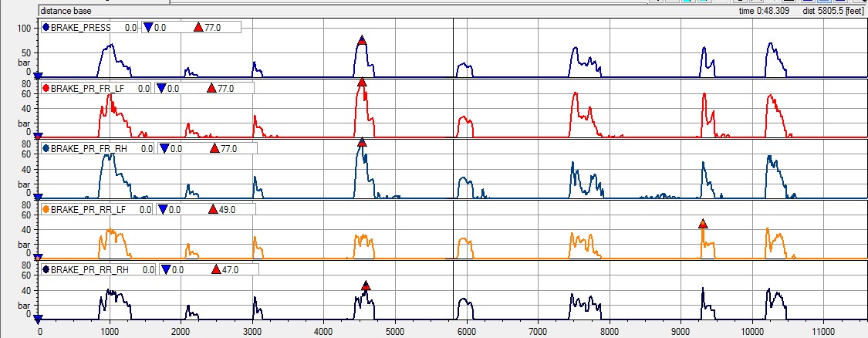Click the orange BRAKE_PR_RR_LF channel dot
This screenshot has height=338, width=868.
46,209
